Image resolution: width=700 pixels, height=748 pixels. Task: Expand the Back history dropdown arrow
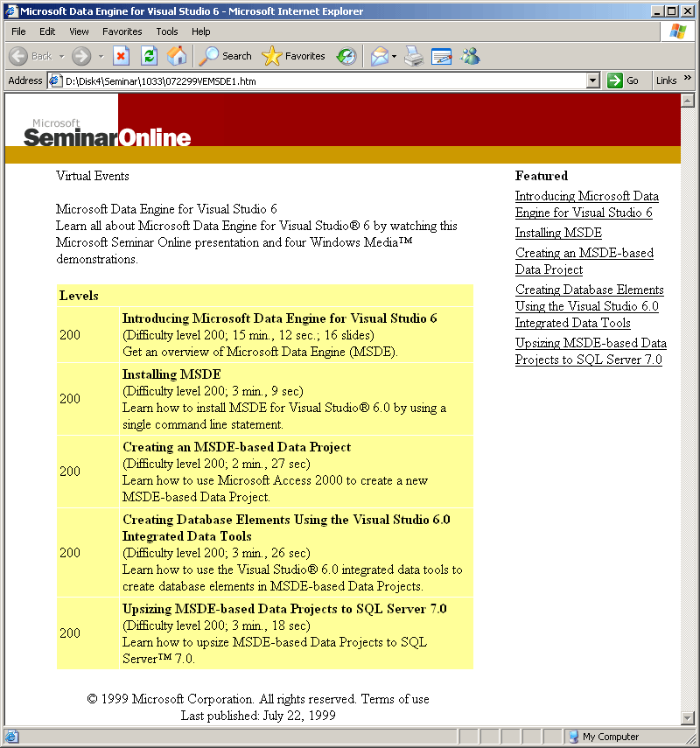61,56
